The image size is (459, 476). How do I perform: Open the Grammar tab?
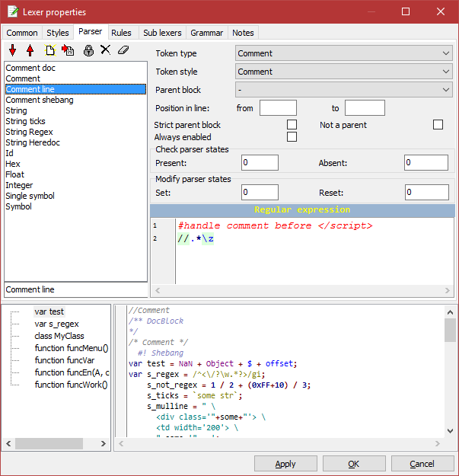206,33
